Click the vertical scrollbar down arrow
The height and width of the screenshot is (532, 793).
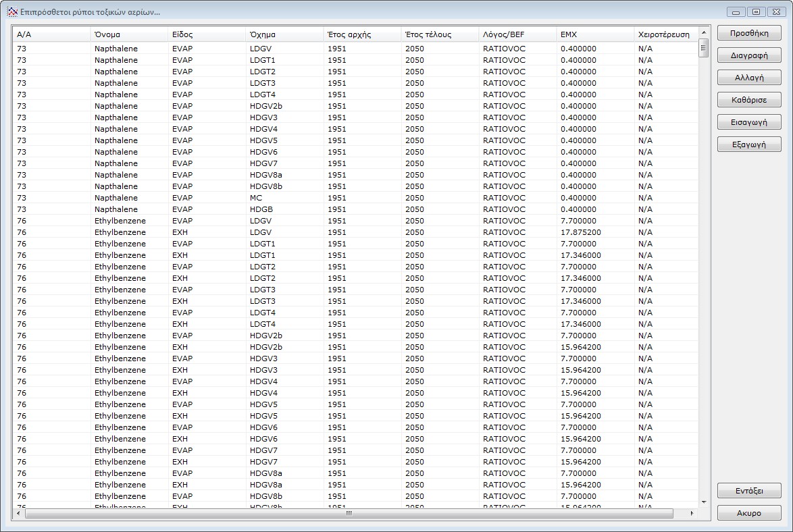[703, 502]
